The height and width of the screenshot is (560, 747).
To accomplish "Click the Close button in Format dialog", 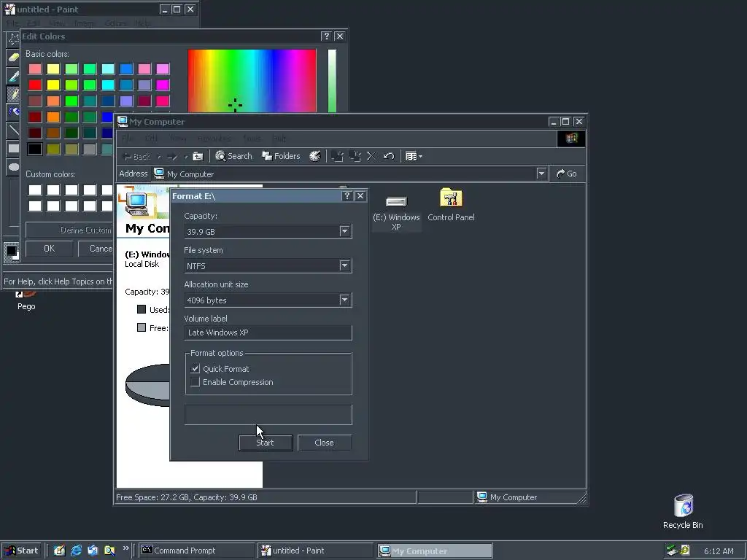I will (x=325, y=443).
